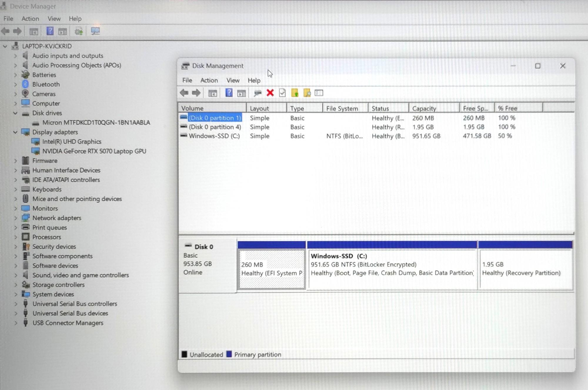The height and width of the screenshot is (390, 588).
Task: Click the Properties checkmark page icon
Action: (x=282, y=93)
